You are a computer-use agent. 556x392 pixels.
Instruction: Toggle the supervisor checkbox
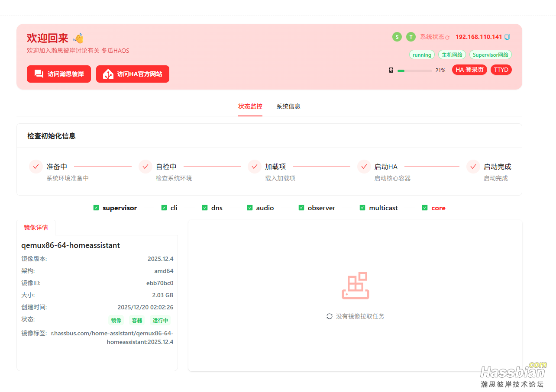(x=96, y=208)
